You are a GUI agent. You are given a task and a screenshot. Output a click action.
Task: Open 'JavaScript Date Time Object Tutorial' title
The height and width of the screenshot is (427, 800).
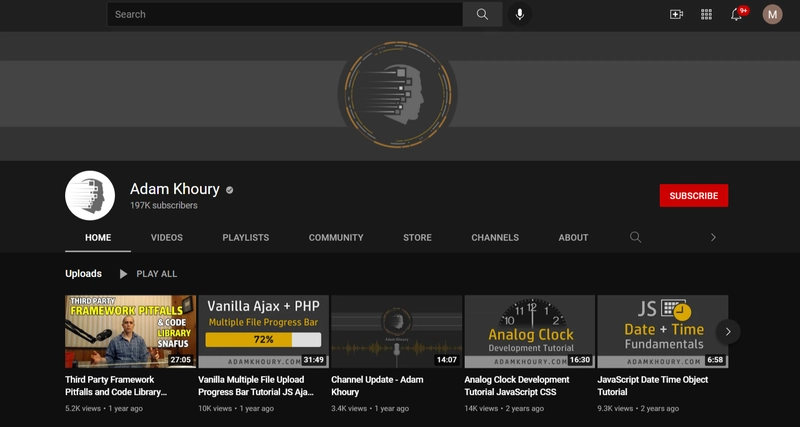pyautogui.click(x=653, y=386)
